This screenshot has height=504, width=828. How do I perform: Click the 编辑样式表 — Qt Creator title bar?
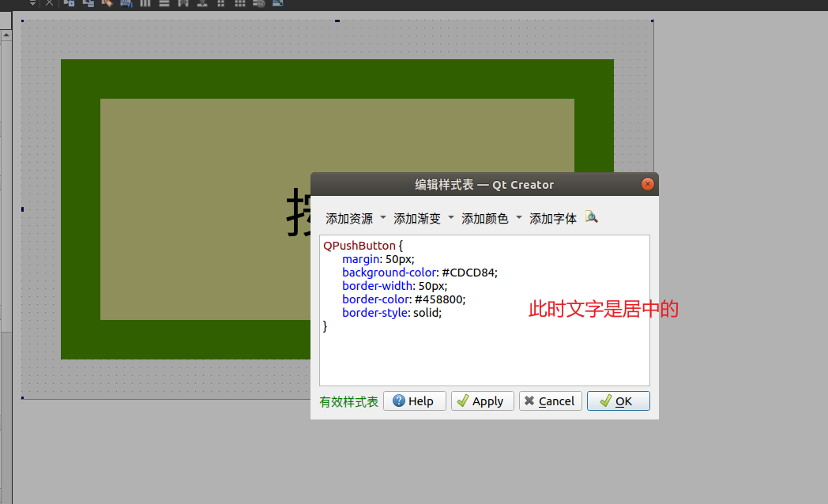[484, 185]
